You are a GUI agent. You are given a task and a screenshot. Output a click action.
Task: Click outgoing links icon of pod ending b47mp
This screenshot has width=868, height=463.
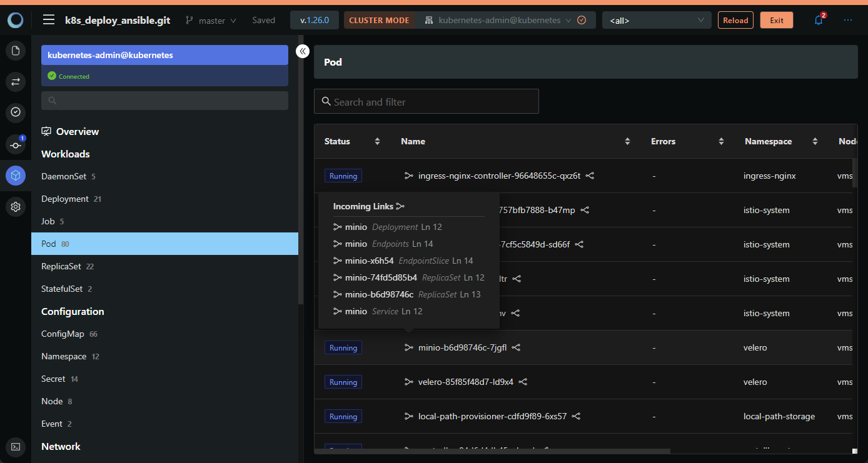pyautogui.click(x=585, y=211)
